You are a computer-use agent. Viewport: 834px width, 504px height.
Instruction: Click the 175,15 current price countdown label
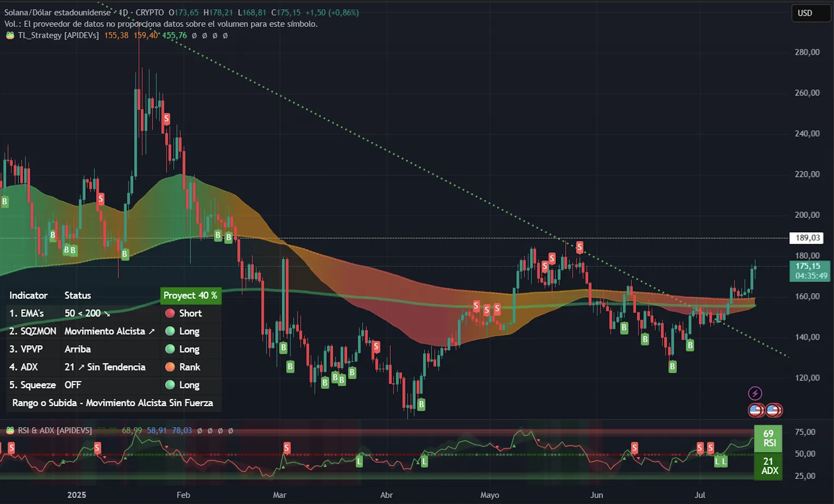point(810,271)
